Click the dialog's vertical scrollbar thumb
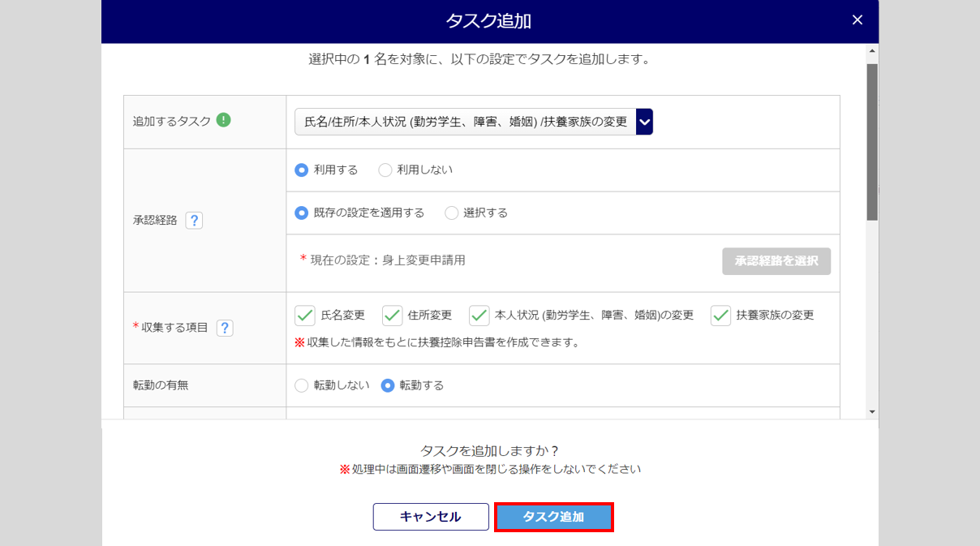The image size is (980, 546). (872, 142)
